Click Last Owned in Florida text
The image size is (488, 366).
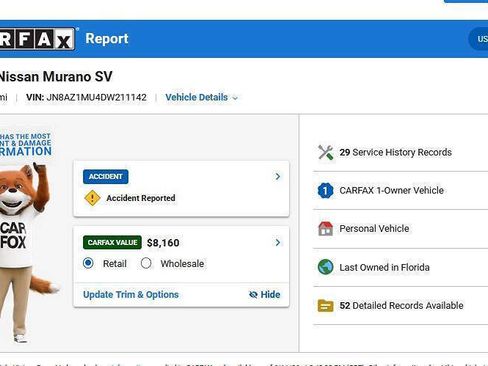click(384, 267)
